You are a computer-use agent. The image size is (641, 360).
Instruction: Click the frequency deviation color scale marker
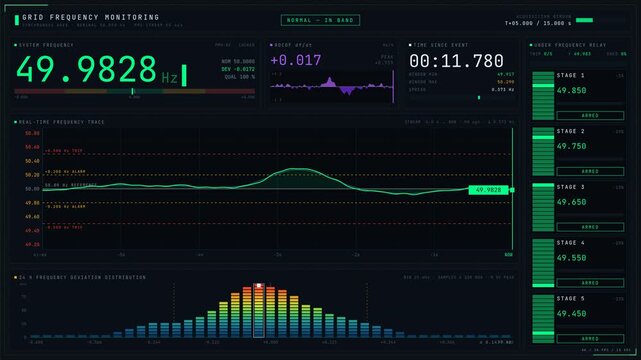132,92
